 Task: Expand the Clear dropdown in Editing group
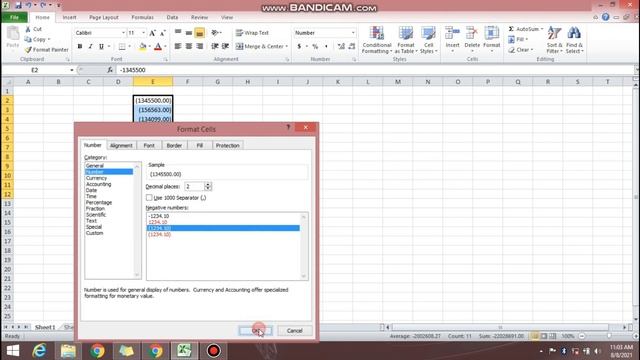pos(532,50)
